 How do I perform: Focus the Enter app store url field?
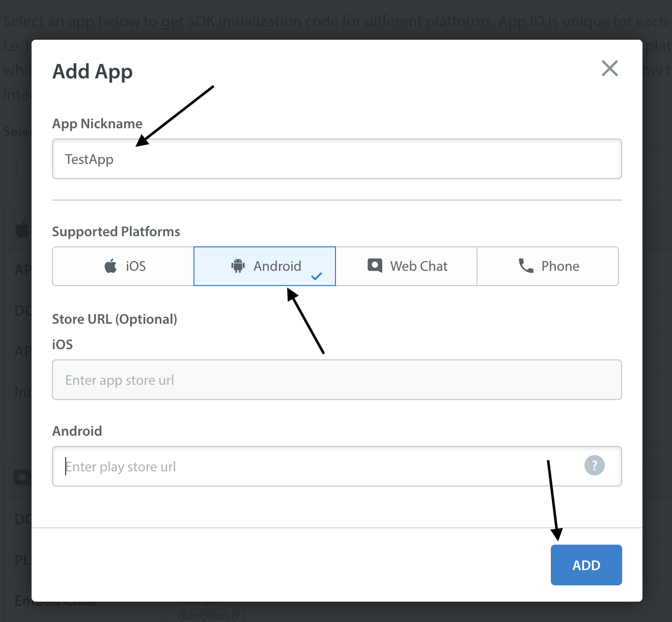(337, 380)
